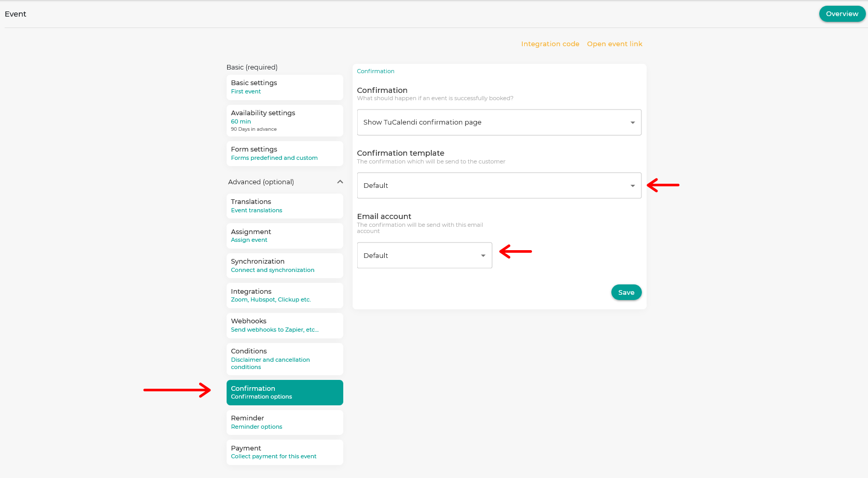Open the Email account dropdown
This screenshot has height=478, width=868.
(424, 255)
